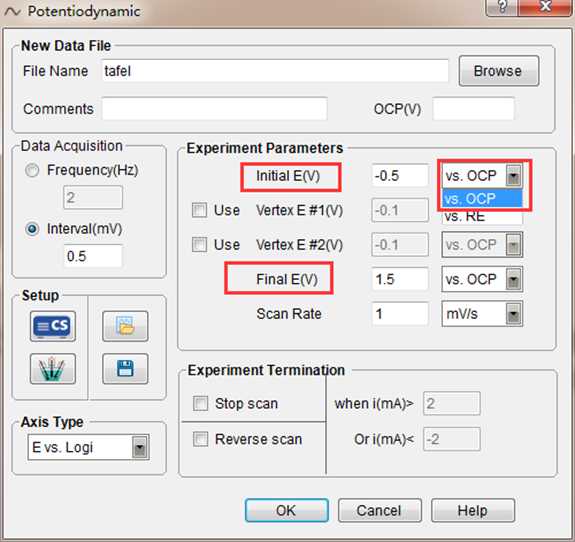Select the Interval(mV) radio button
This screenshot has height=542, width=575.
pyautogui.click(x=32, y=229)
